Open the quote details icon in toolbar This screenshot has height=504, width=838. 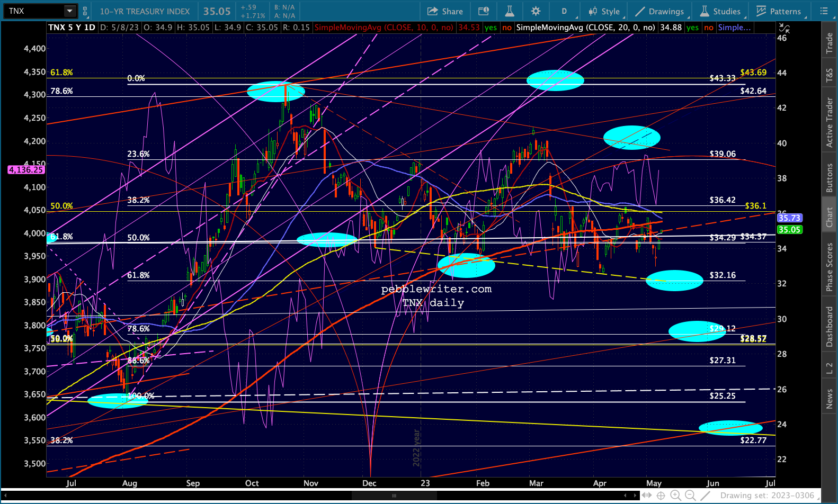(x=483, y=11)
